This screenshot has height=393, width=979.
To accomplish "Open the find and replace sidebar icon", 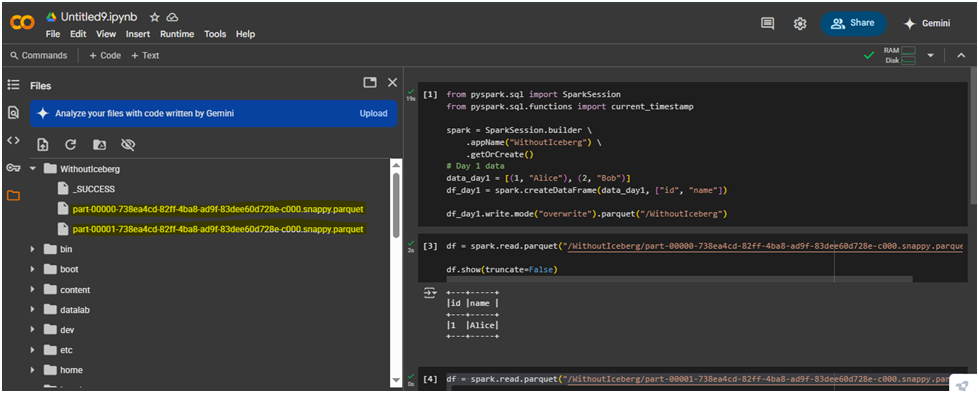I will coord(13,112).
